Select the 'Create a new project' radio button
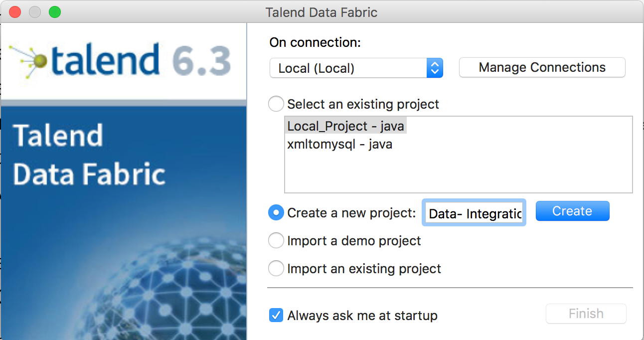The image size is (644, 340). [x=276, y=212]
